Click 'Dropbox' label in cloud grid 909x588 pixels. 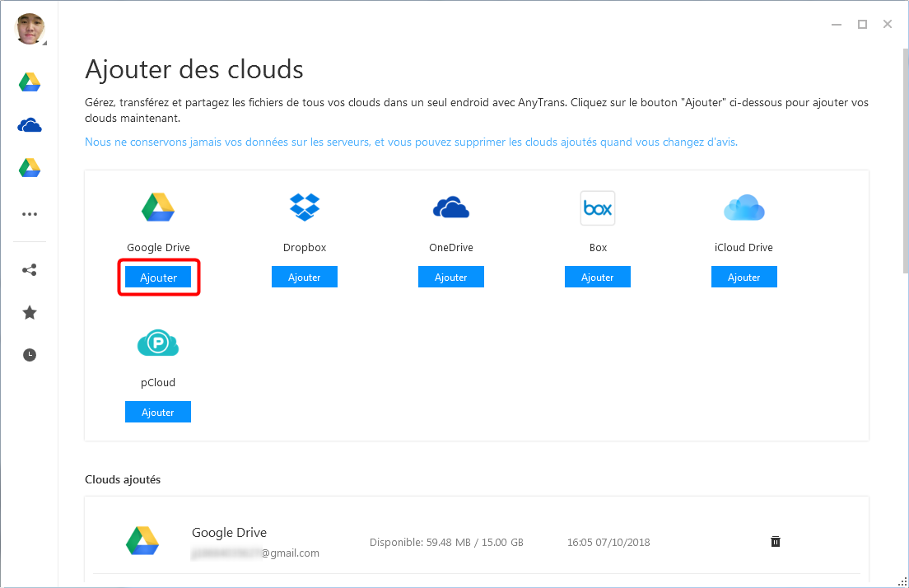305,248
